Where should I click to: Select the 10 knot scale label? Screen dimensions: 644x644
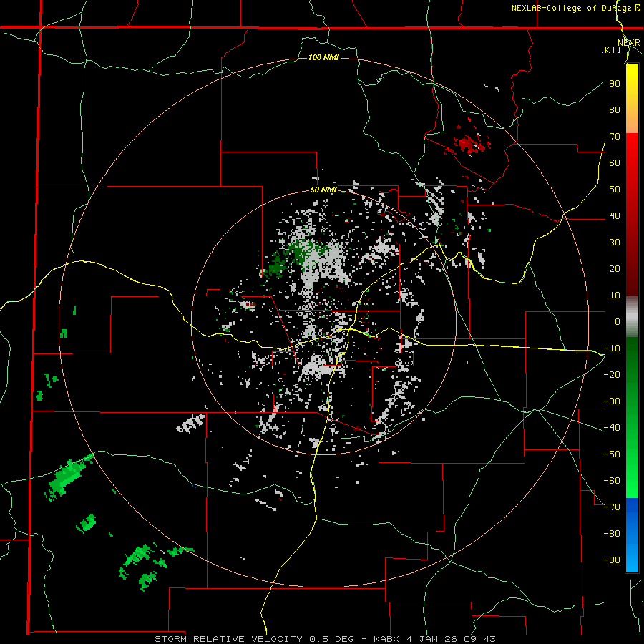point(615,296)
